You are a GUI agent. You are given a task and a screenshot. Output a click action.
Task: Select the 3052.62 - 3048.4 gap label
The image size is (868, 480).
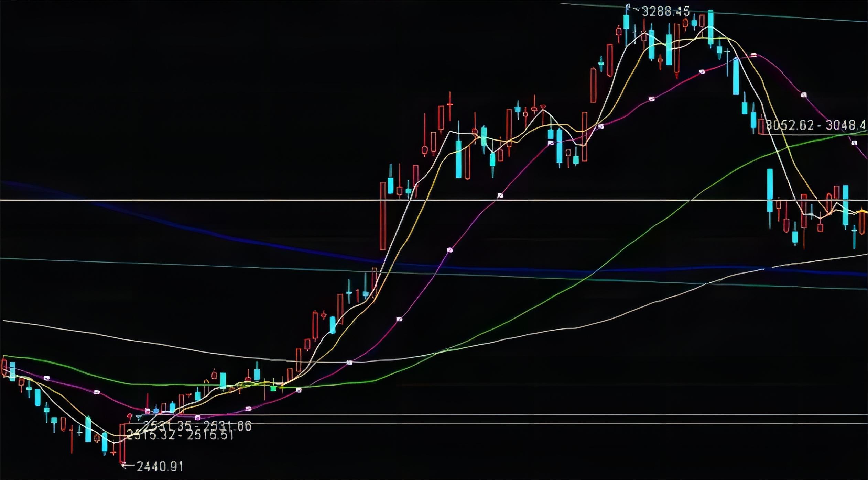point(817,125)
